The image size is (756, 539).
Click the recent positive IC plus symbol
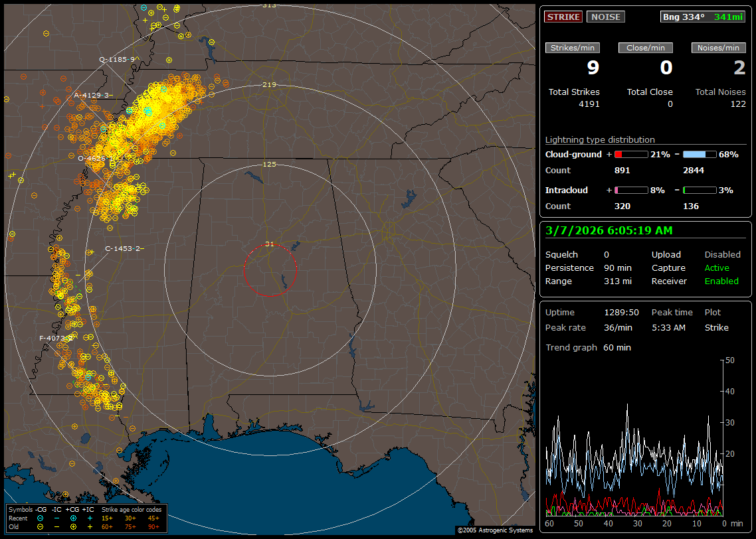tap(89, 518)
